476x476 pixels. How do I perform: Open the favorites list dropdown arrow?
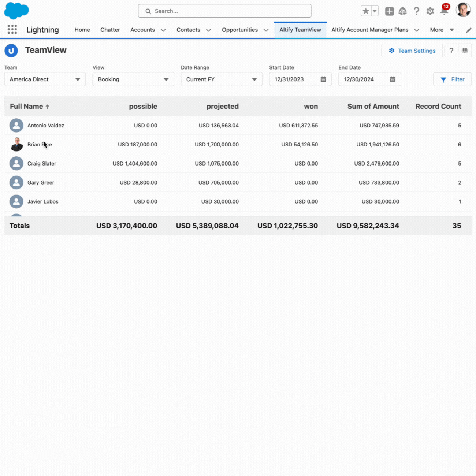click(x=375, y=11)
